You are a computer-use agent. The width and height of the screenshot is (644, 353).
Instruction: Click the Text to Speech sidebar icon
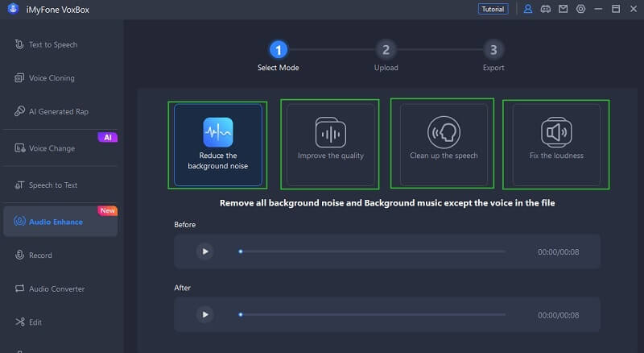[19, 44]
